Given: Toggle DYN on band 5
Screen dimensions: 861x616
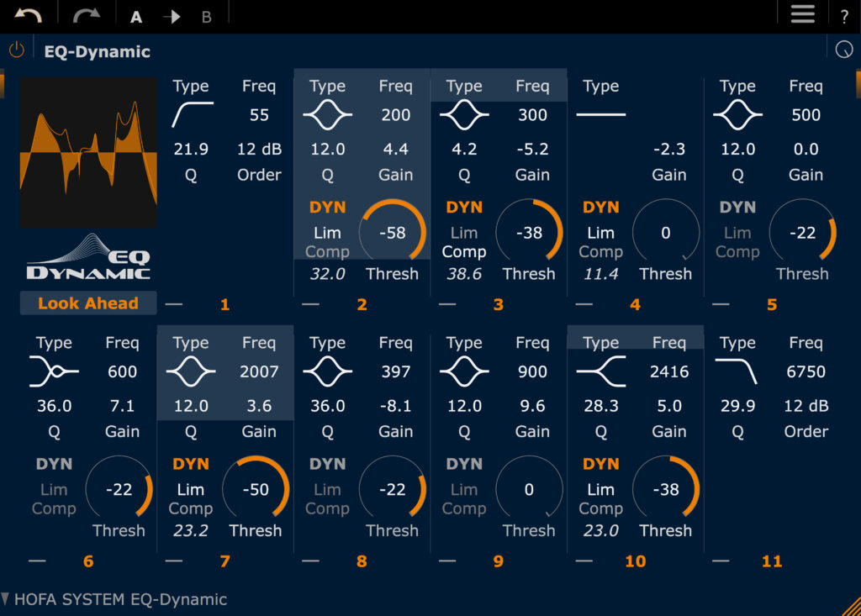Looking at the screenshot, I should click(x=737, y=207).
